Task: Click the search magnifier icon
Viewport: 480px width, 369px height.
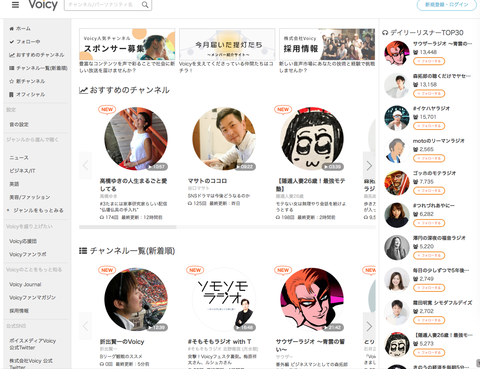Action: [x=145, y=5]
